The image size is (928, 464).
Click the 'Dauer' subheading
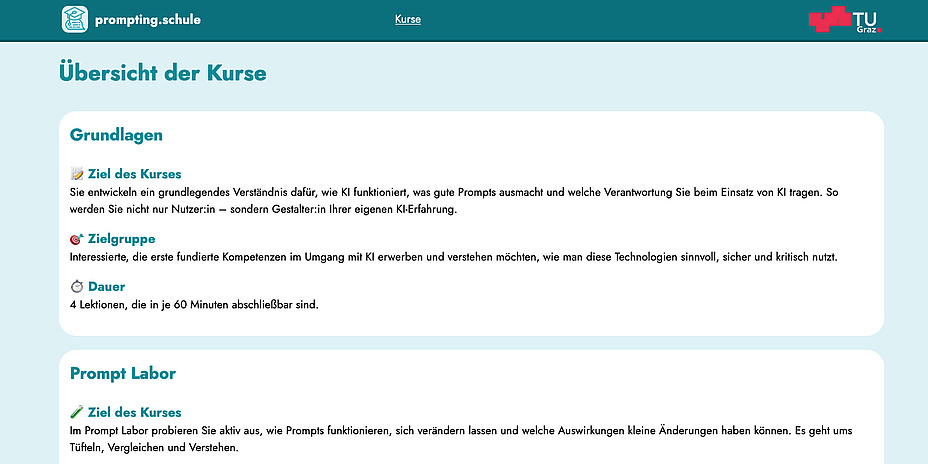(x=106, y=287)
